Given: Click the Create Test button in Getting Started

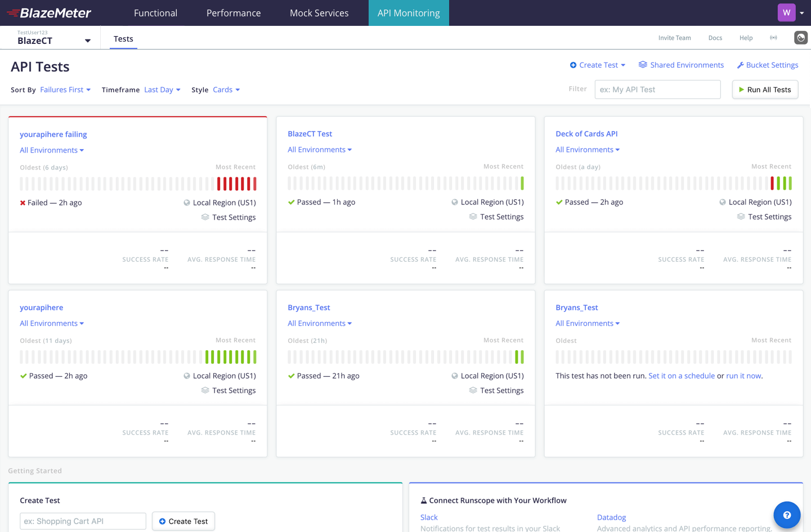Looking at the screenshot, I should click(183, 521).
